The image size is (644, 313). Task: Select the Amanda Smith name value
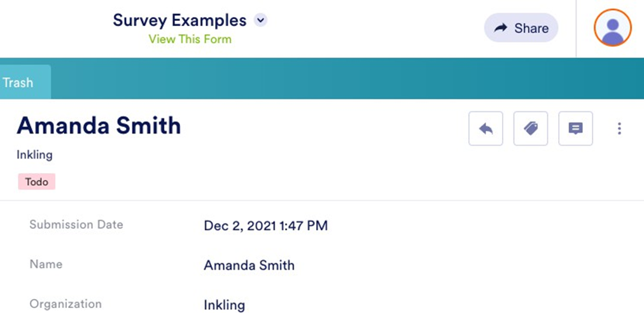point(249,265)
